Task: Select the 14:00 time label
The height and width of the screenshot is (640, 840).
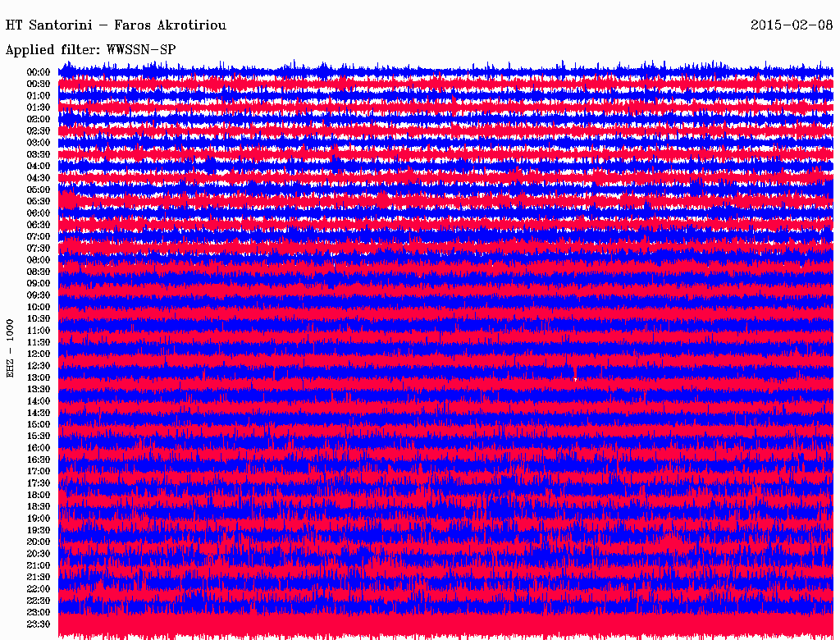Action: 39,401
